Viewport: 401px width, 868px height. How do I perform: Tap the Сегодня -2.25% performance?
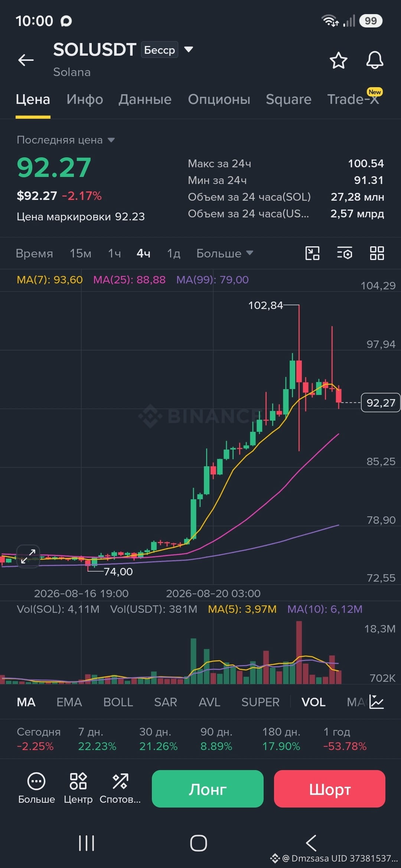pyautogui.click(x=39, y=739)
